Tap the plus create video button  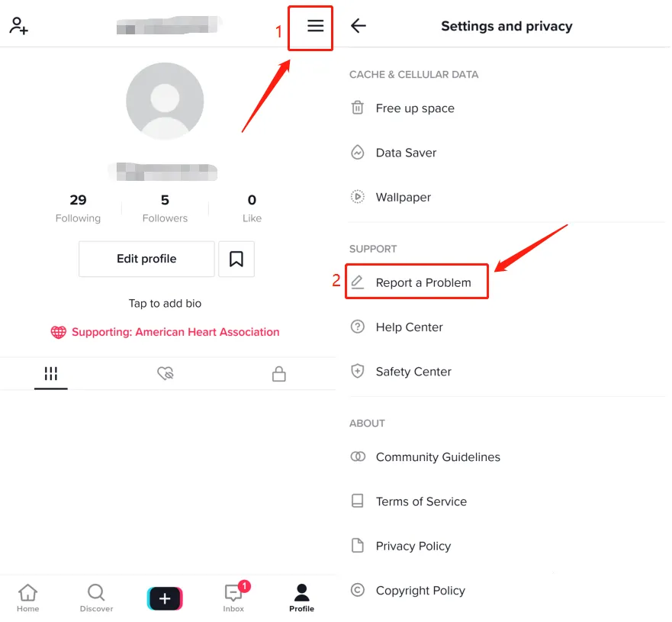point(165,598)
